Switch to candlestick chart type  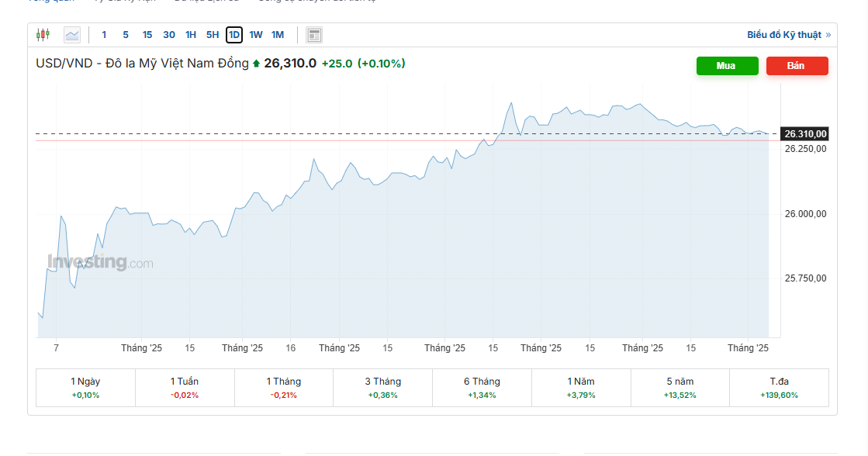coord(43,34)
